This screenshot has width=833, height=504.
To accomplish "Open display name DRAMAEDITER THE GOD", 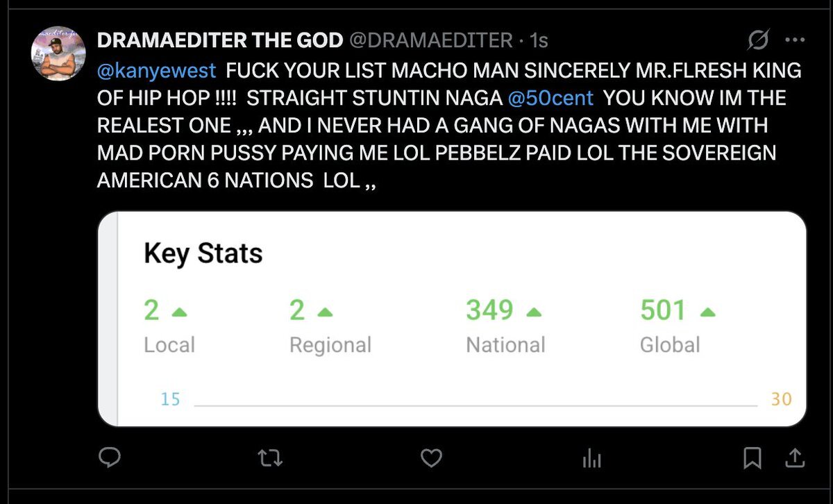I will 220,41.
